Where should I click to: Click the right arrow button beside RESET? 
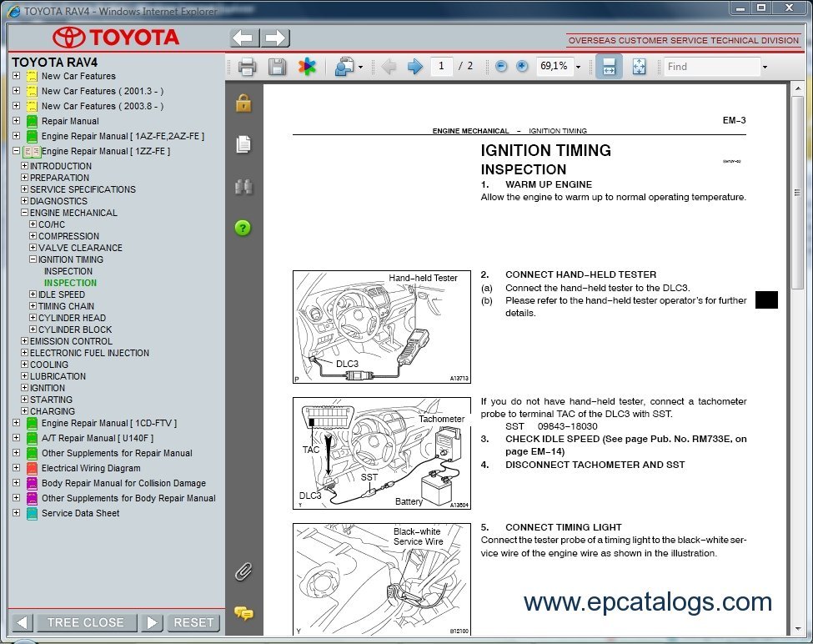[152, 623]
